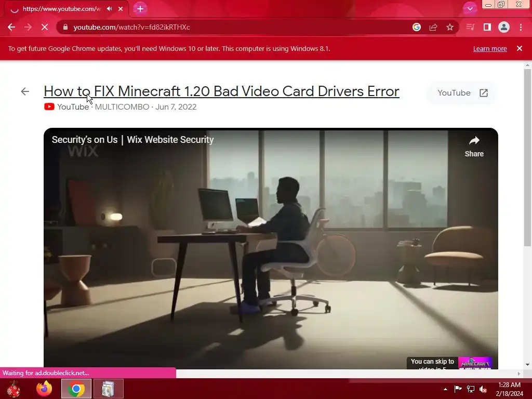Open the tab search dropdown arrow

pyautogui.click(x=470, y=9)
